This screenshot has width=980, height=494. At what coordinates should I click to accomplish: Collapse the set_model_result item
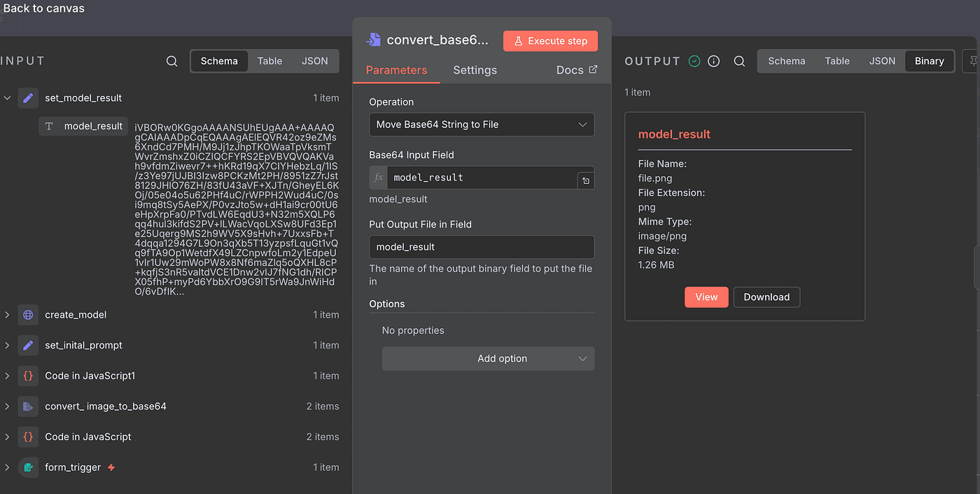(7, 98)
